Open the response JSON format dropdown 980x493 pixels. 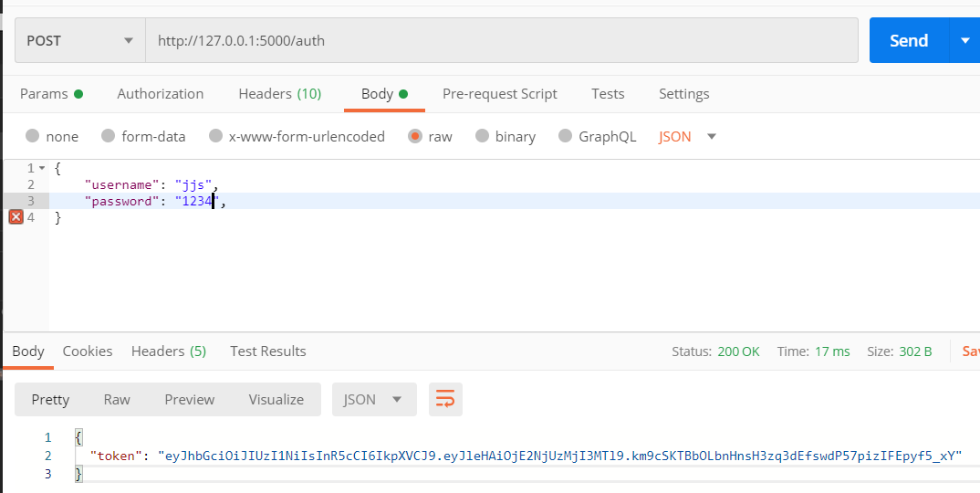[374, 399]
